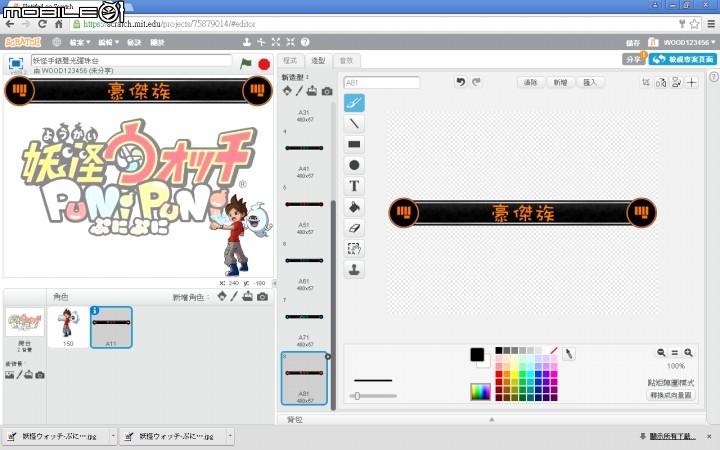Screen dimensions: 720x450
Task: Toggle full screen stage mode
Action: (x=16, y=63)
